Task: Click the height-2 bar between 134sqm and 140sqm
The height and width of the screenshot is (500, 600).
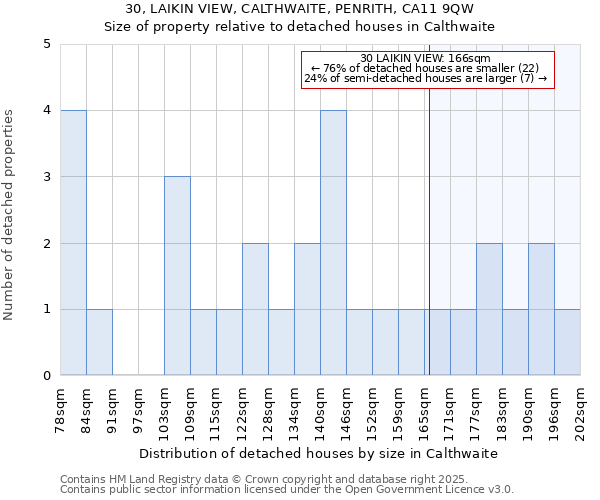Action: [x=307, y=309]
